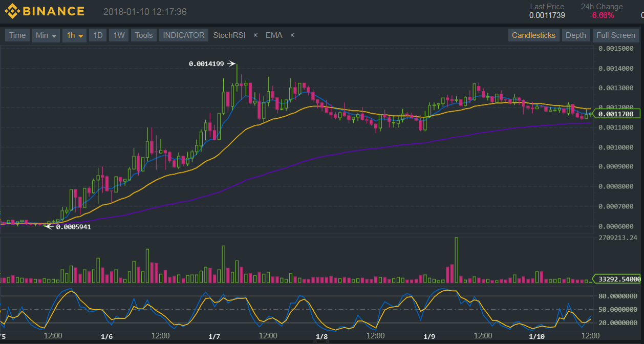Select the Time chart view

point(17,35)
